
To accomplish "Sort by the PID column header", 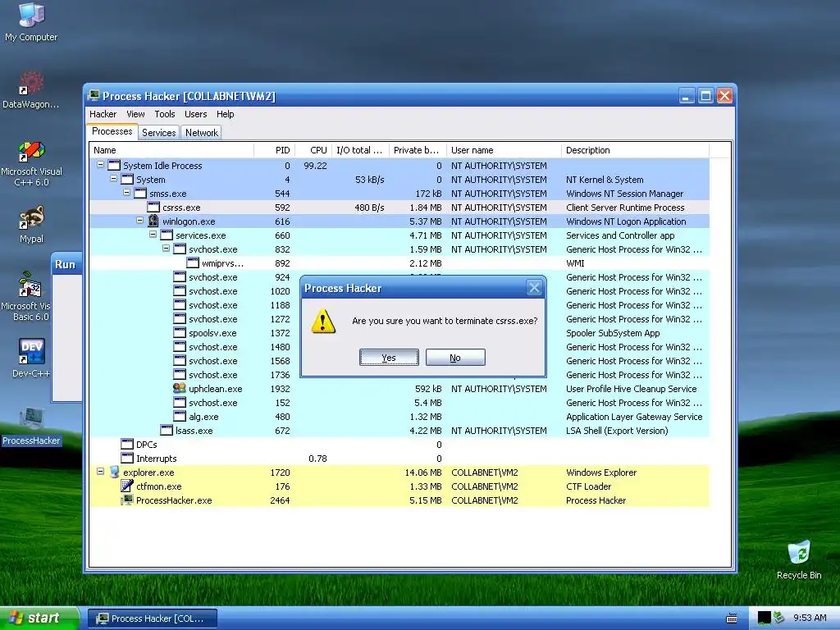I will [x=273, y=150].
